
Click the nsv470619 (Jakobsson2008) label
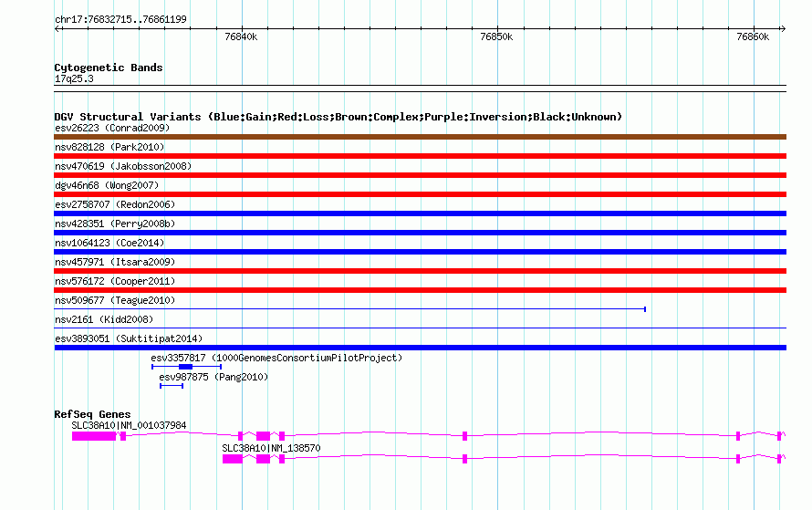(123, 166)
